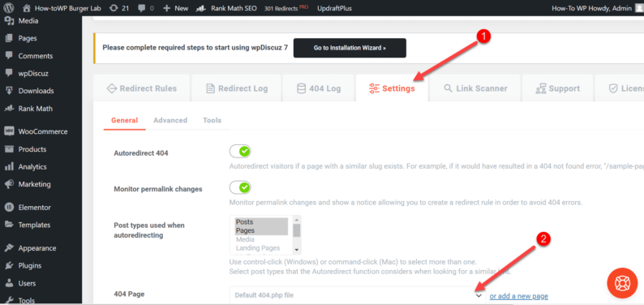Select Media in post types list

pyautogui.click(x=261, y=239)
